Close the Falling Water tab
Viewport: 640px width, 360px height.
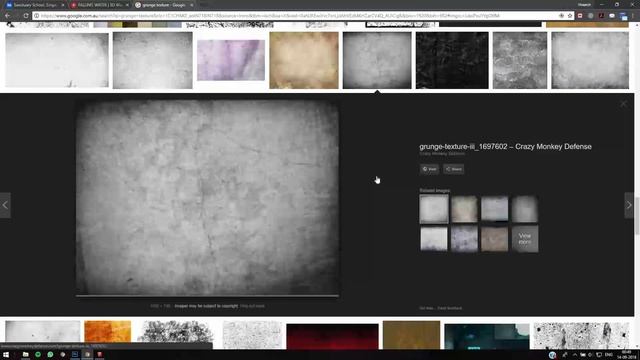coord(127,5)
